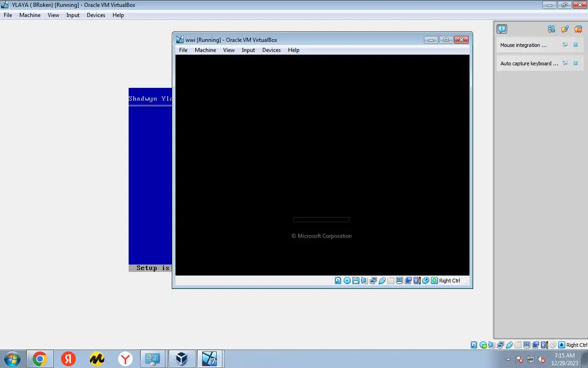
Task: Show hidden system tray icons
Action: pyautogui.click(x=508, y=359)
